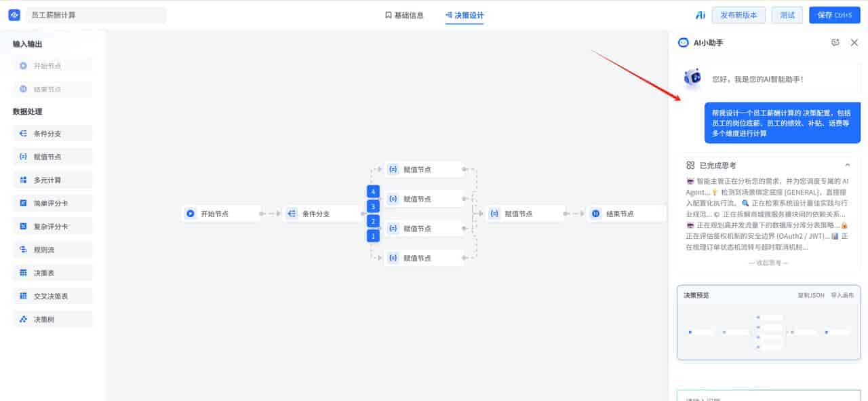Click the AI小助手 chat bubble header icon

[x=683, y=43]
